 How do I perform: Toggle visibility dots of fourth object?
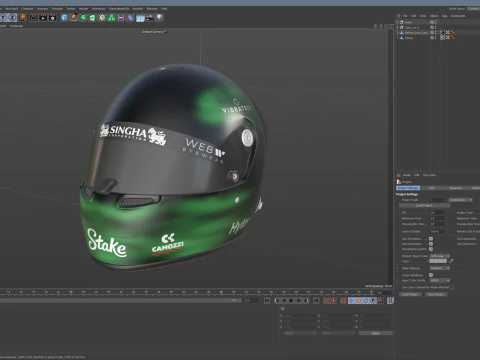pos(435,38)
